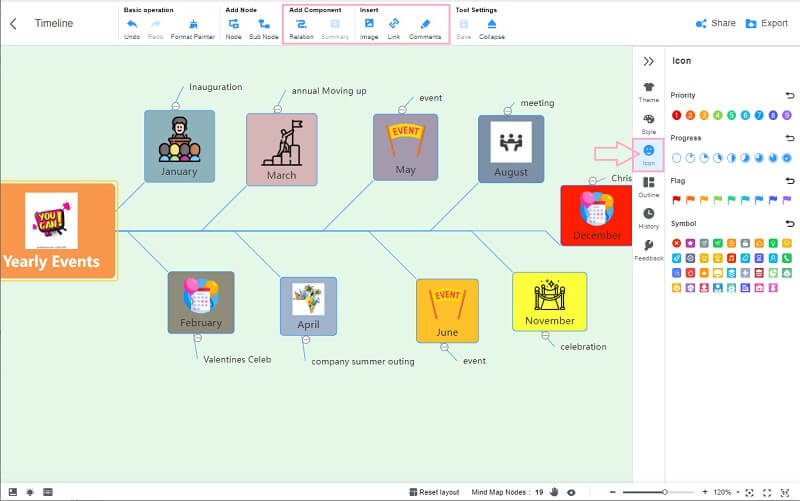Toggle the eye visibility icon in status bar

coord(570,492)
